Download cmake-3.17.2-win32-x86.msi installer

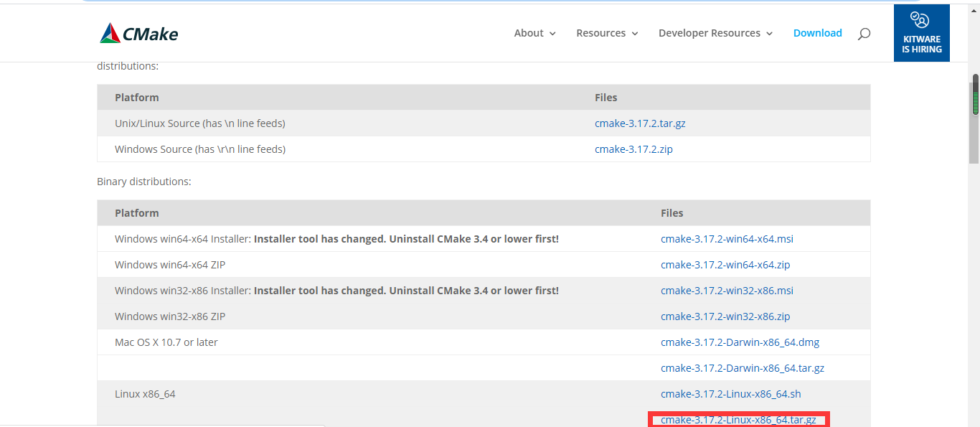coord(727,291)
